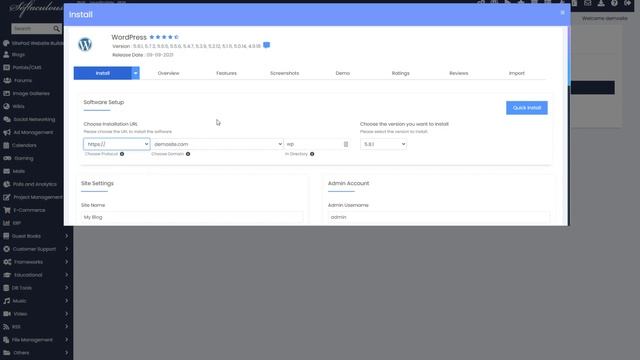Open Video camera icon
This screenshot has height=360, width=640.
click(7, 314)
